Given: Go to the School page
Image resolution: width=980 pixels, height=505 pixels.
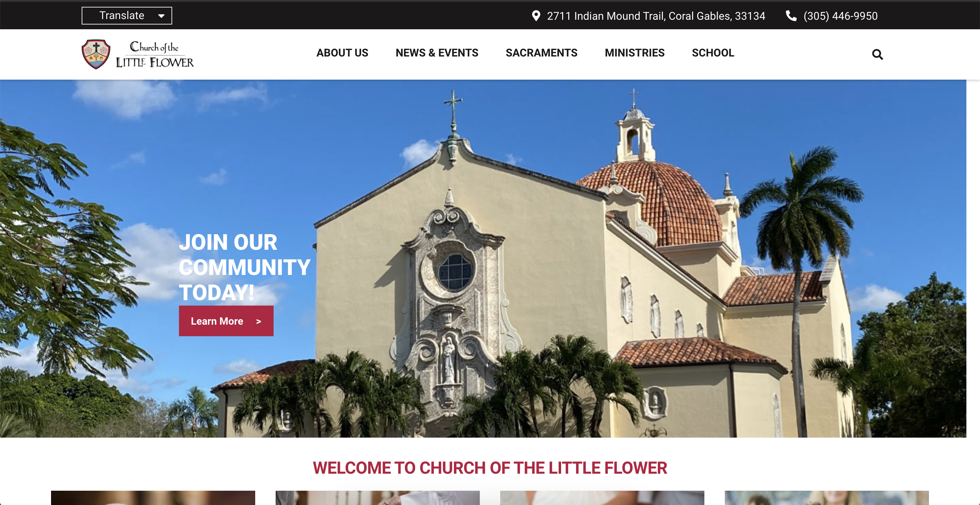Looking at the screenshot, I should [713, 52].
